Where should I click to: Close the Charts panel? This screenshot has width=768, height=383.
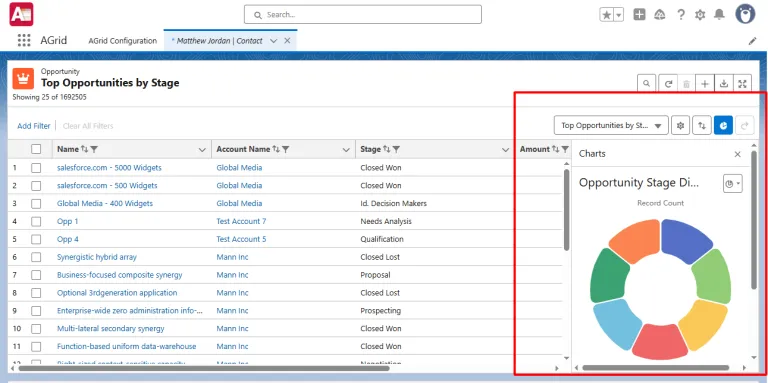click(738, 154)
